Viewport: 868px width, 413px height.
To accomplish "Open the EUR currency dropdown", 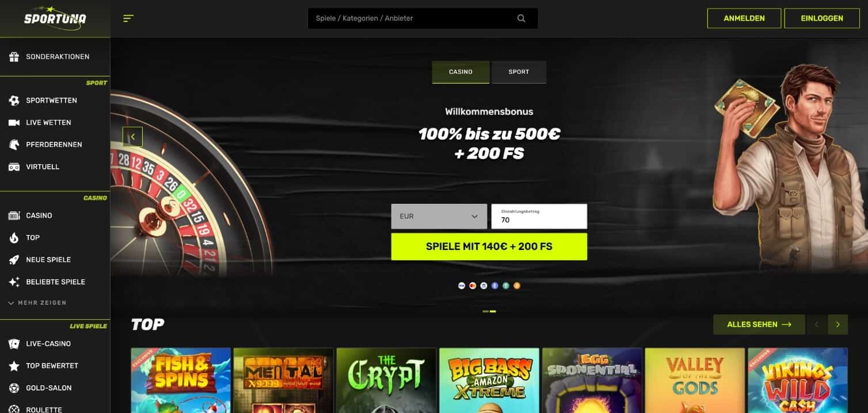I will pos(439,217).
